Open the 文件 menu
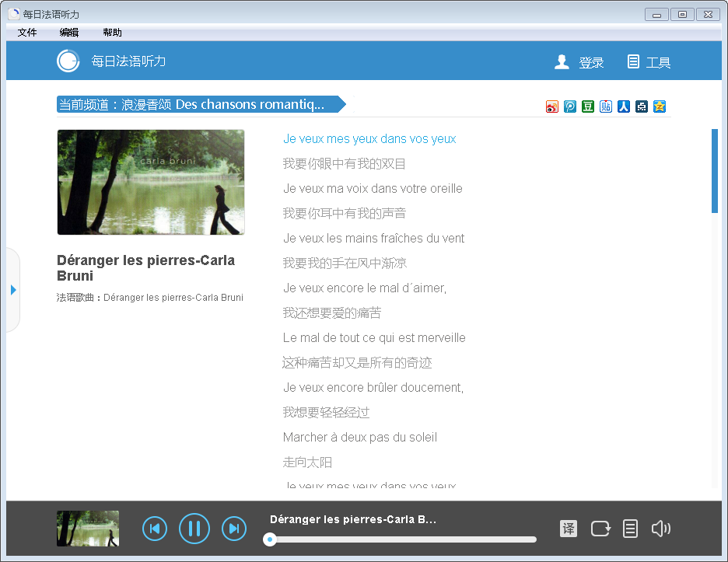 (27, 33)
